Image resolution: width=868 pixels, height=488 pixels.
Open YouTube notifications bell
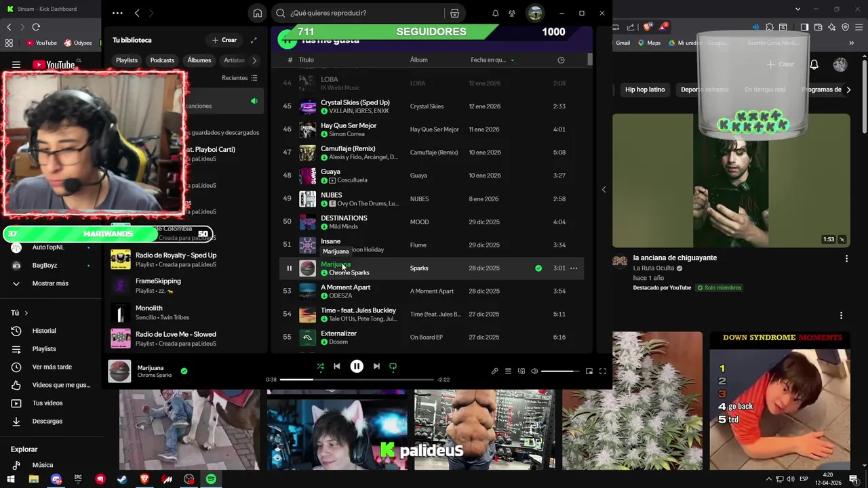814,64
